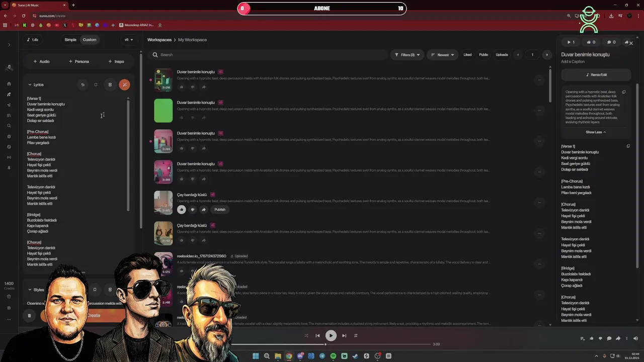
Task: Like the playing track in player bar
Action: click(x=591, y=338)
